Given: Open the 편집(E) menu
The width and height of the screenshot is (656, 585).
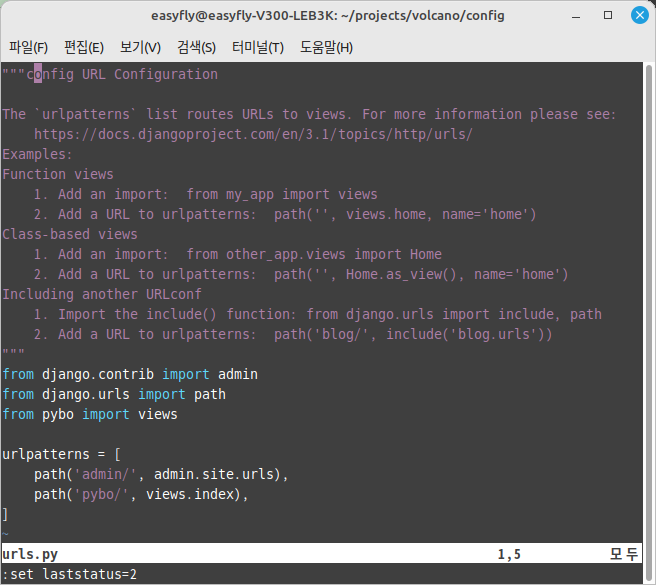Looking at the screenshot, I should [x=84, y=47].
